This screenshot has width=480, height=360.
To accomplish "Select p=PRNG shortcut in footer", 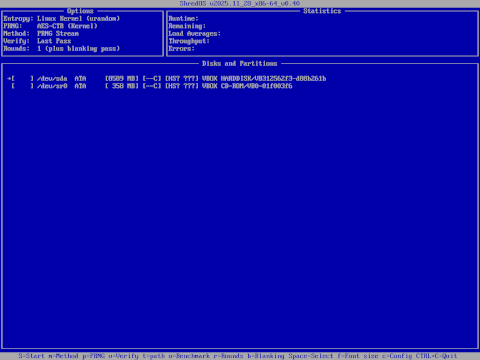I will coord(94,356).
